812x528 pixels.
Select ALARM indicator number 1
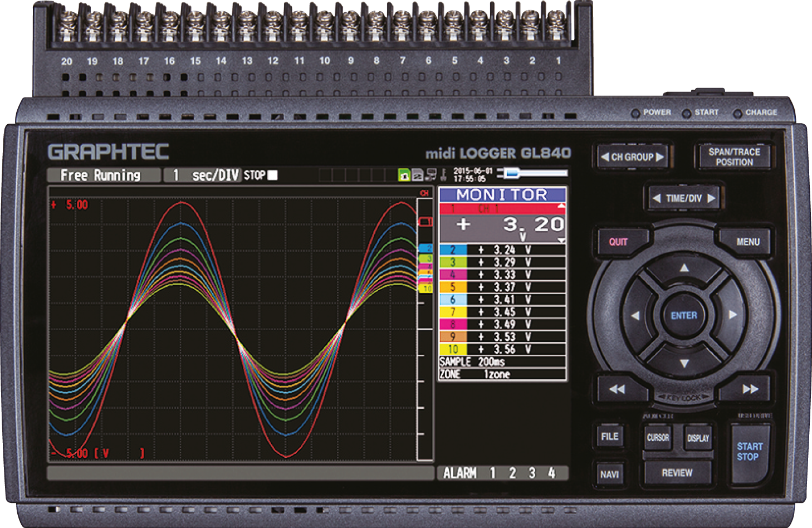tap(492, 473)
